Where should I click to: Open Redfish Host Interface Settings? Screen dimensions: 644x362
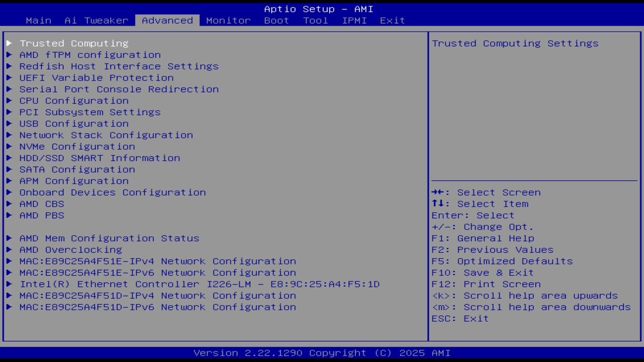click(119, 66)
